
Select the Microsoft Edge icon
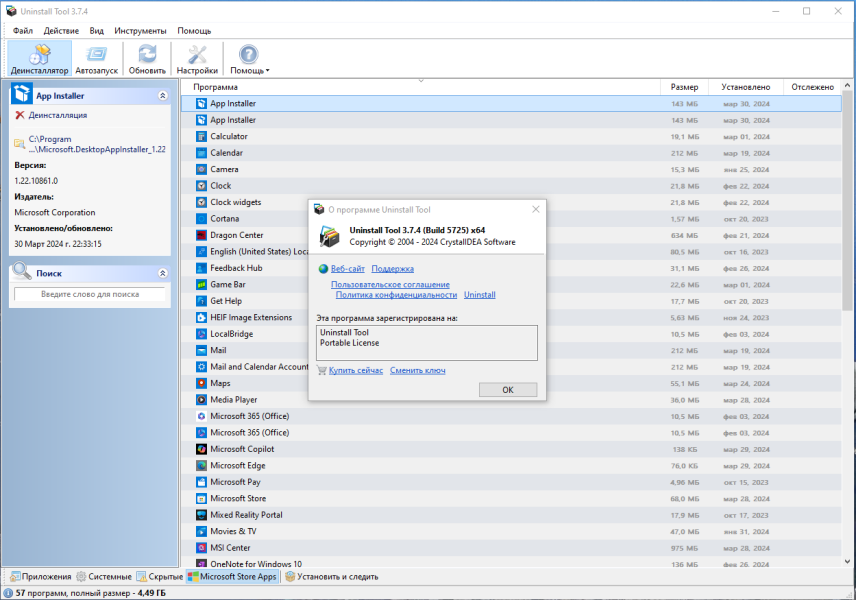click(201, 466)
